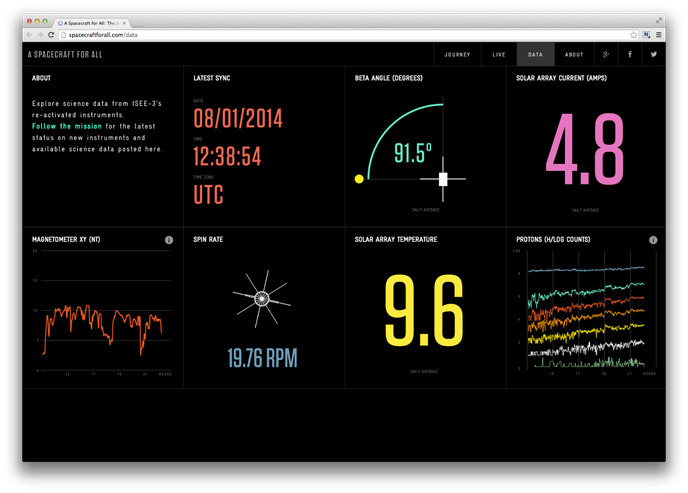Click the Follow the mission link
688x493 pixels.
point(72,127)
